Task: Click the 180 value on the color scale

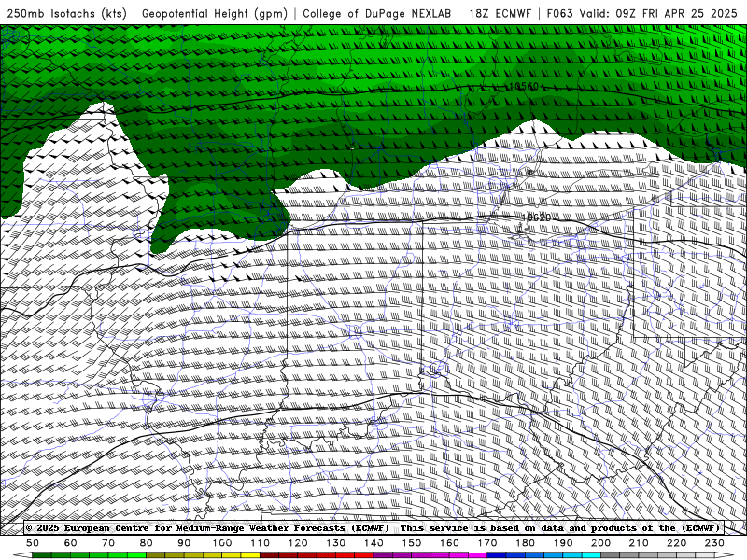Action: [525, 543]
